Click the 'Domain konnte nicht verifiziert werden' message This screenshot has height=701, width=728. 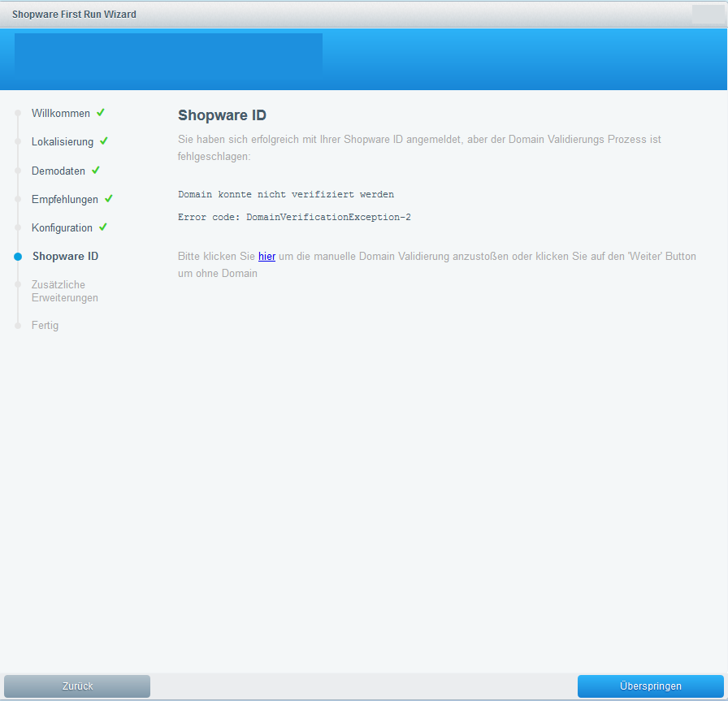(x=286, y=194)
